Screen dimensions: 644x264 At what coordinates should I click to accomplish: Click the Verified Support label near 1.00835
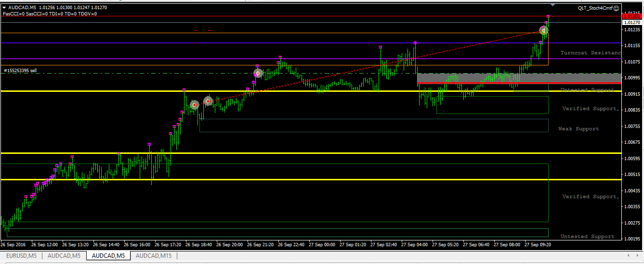click(x=591, y=109)
